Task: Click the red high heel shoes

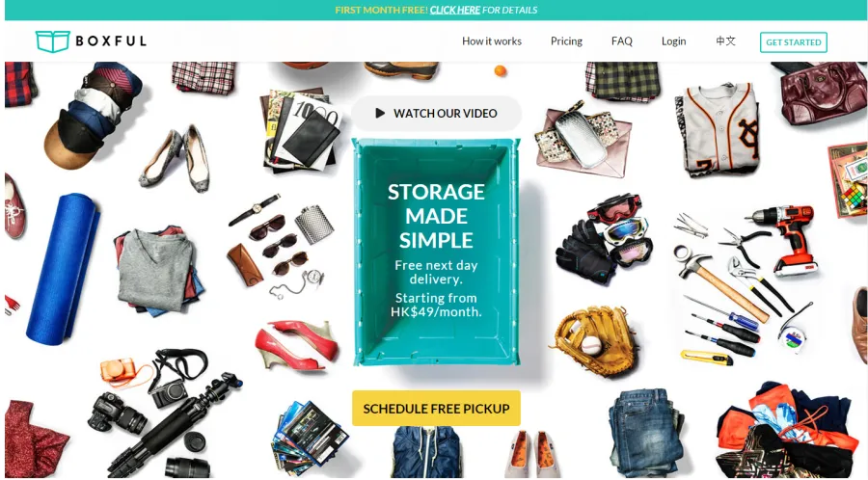Action: 297,344
